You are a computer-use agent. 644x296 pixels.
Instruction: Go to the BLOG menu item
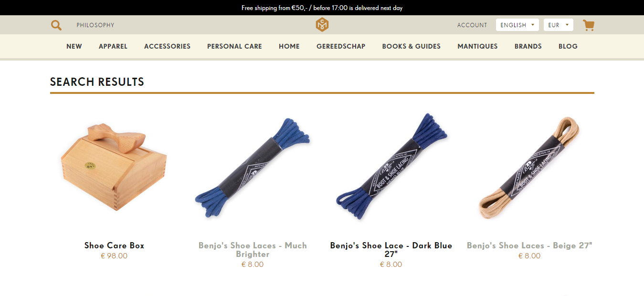[568, 46]
